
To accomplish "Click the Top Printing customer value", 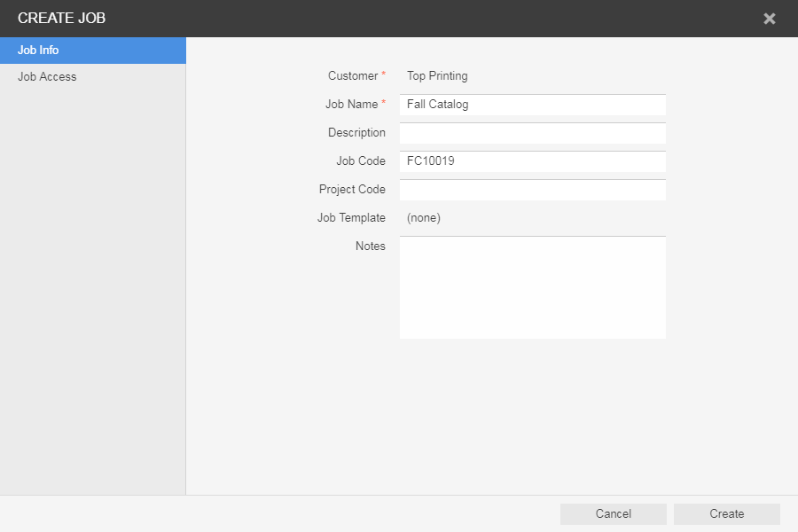I will [437, 76].
